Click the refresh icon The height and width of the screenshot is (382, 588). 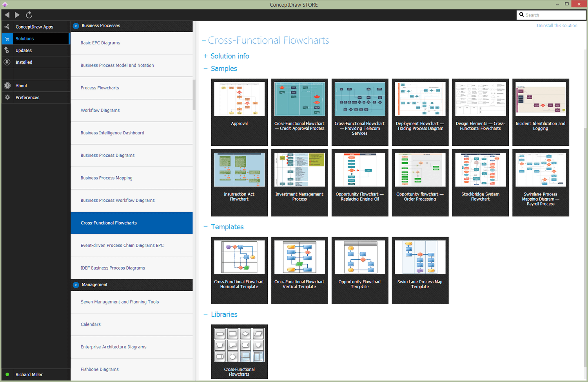[x=29, y=15]
